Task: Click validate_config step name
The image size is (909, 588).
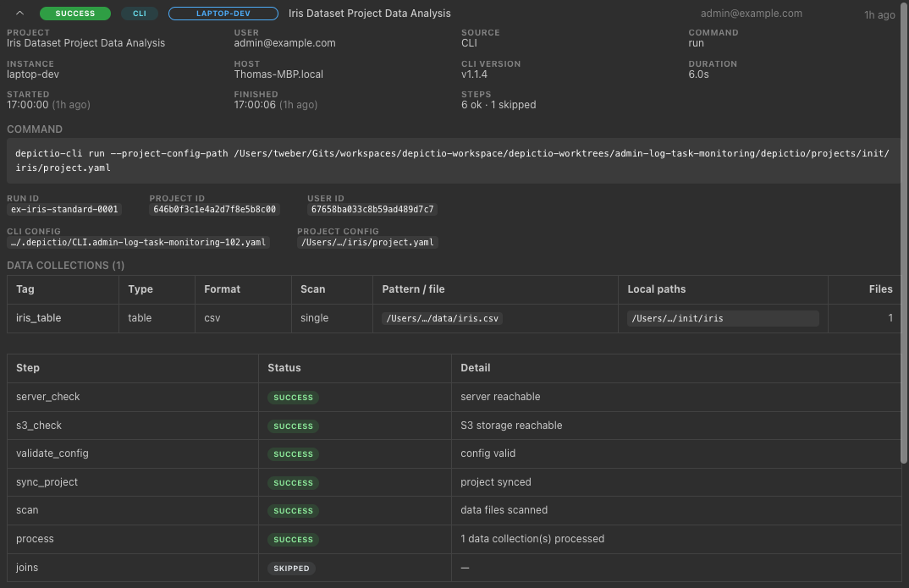Action: click(x=52, y=453)
